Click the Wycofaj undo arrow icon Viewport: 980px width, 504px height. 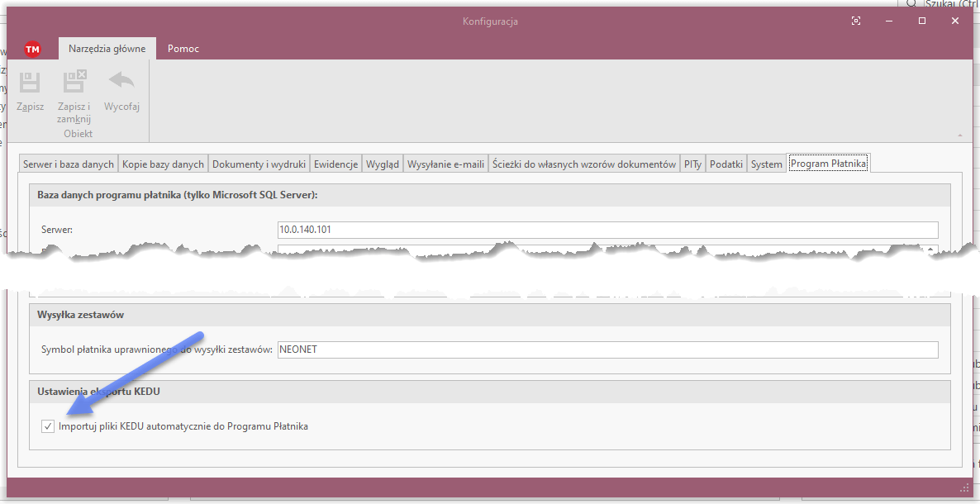coord(121,83)
